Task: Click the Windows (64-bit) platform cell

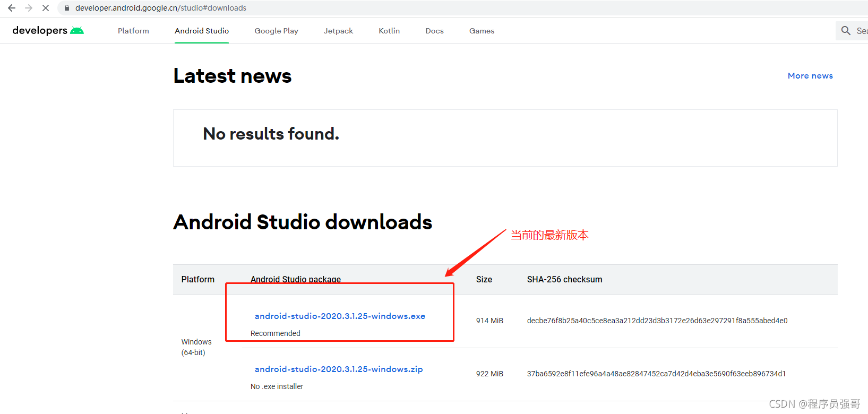Action: pos(196,347)
